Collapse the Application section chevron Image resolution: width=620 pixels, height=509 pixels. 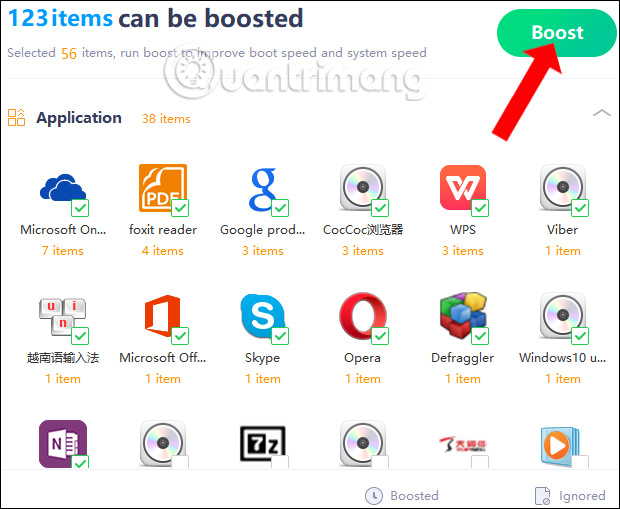coord(602,114)
